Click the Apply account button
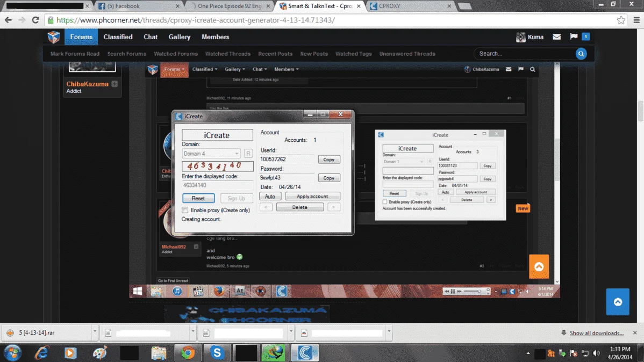 (312, 196)
